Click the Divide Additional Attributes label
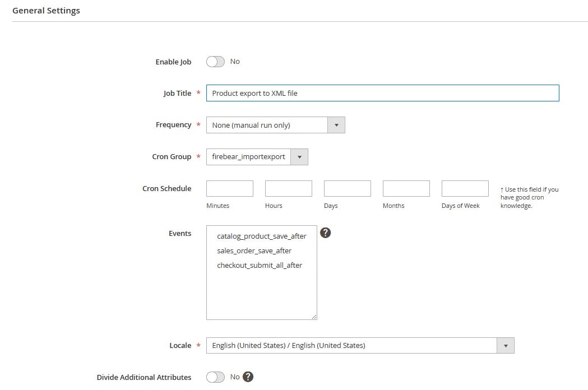The image size is (588, 390). click(144, 377)
